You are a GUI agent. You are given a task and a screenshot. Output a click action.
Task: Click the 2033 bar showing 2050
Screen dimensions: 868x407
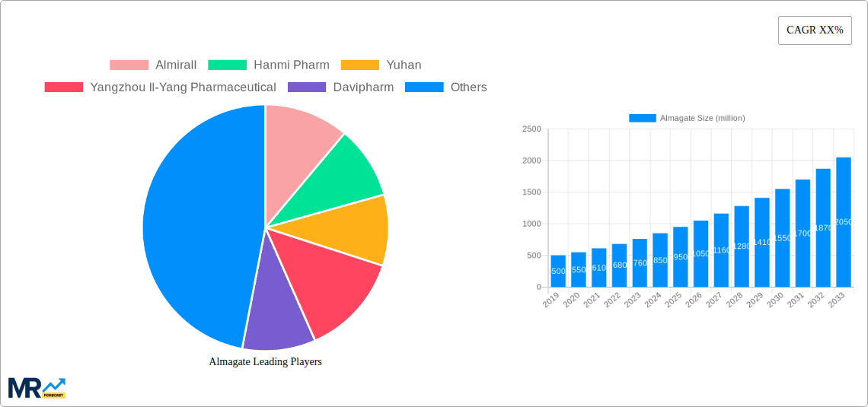844,222
